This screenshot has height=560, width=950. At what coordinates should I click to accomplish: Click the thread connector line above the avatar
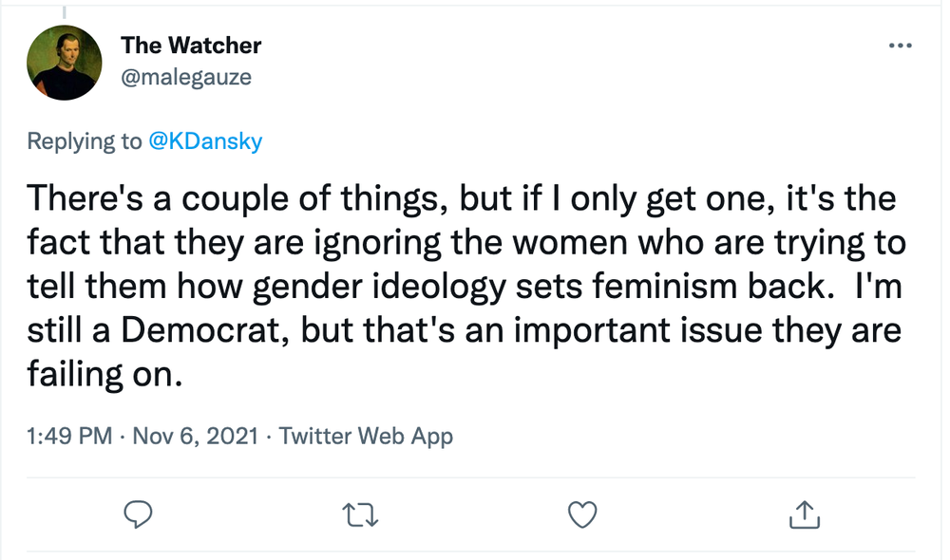[x=66, y=11]
